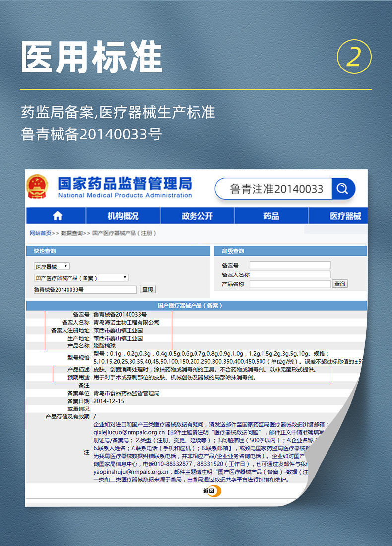Viewport: 392px width, 546px height.
Task: Focus the 产品名称 input field
Action: pyautogui.click(x=290, y=284)
